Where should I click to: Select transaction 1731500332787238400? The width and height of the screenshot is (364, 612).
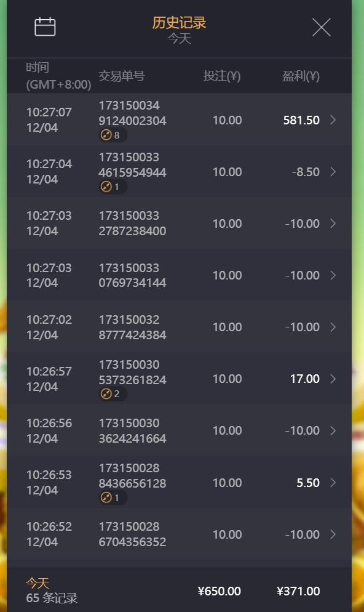[x=133, y=223]
